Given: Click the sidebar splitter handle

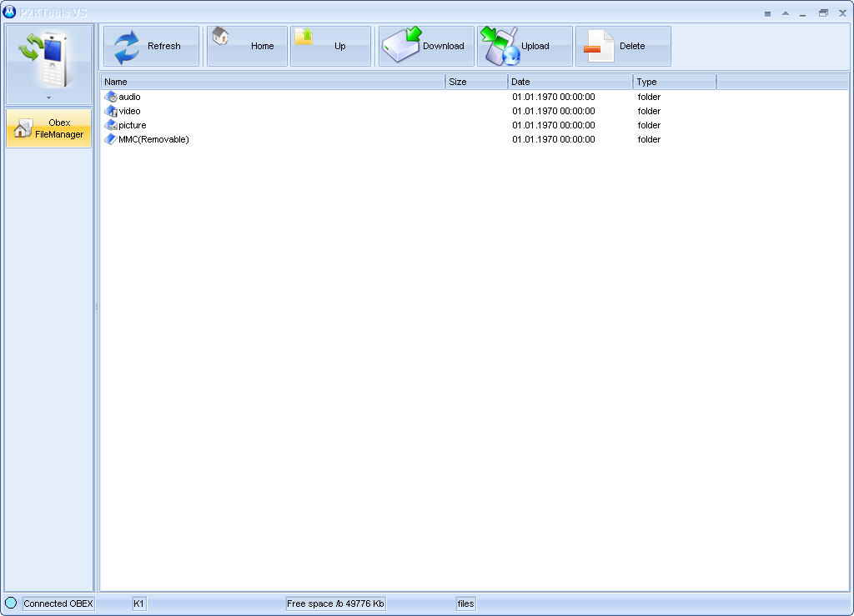Looking at the screenshot, I should pyautogui.click(x=97, y=308).
